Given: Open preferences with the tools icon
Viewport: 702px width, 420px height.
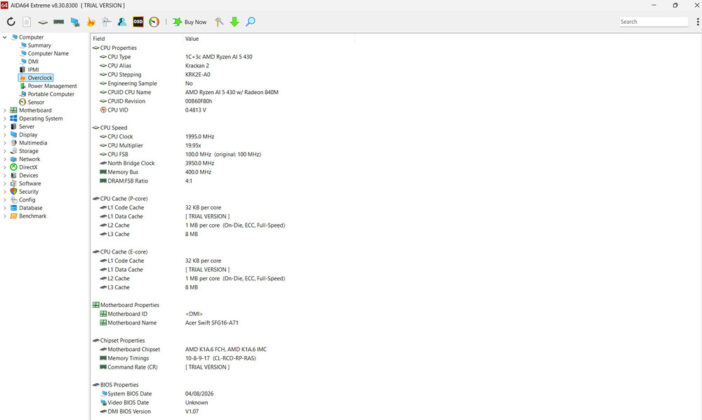Looking at the screenshot, I should [x=219, y=21].
